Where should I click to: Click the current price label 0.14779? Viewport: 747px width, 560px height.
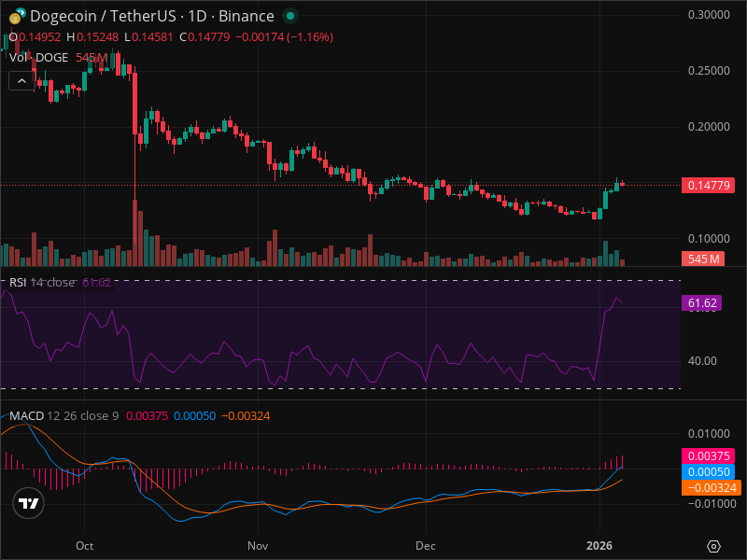[x=709, y=185]
